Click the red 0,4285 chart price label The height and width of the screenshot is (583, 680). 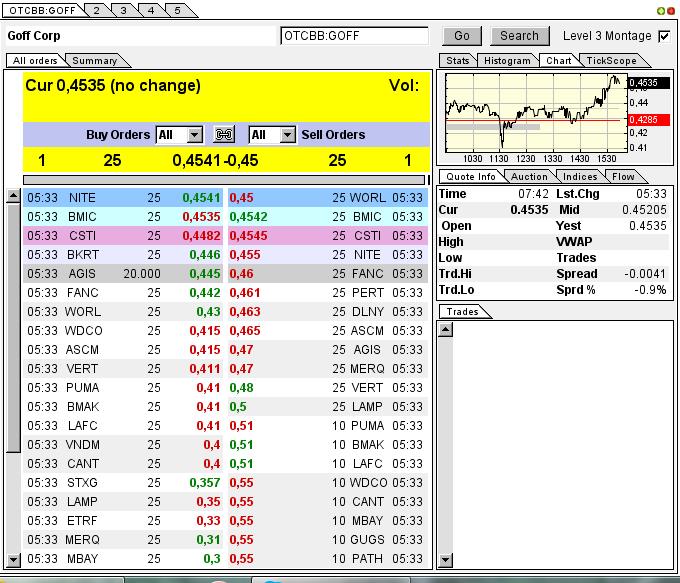(649, 119)
